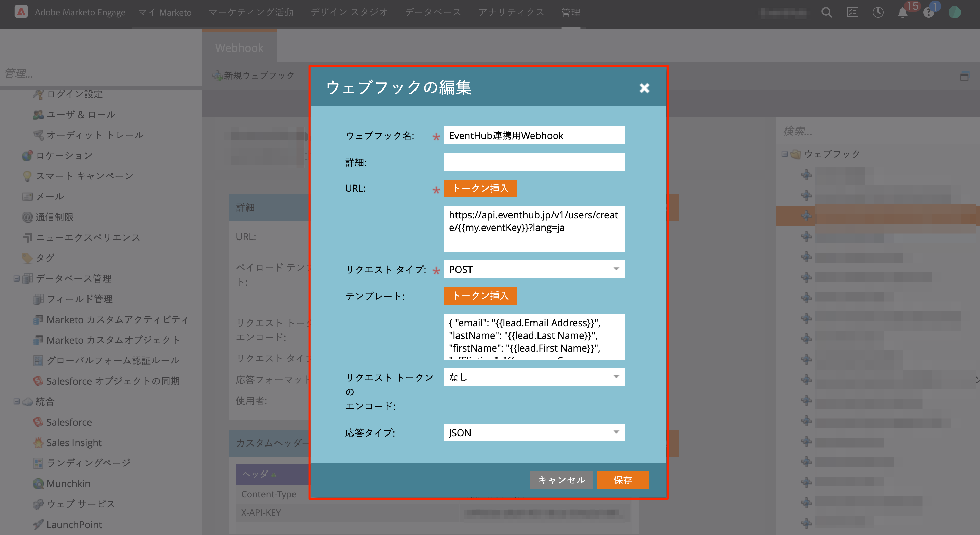
Task: Click the user avatar icon
Action: point(954,13)
